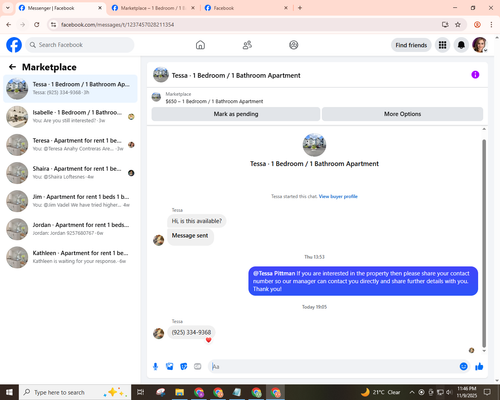Open Task View on the taskbar
The height and width of the screenshot is (400, 500).
[141, 392]
